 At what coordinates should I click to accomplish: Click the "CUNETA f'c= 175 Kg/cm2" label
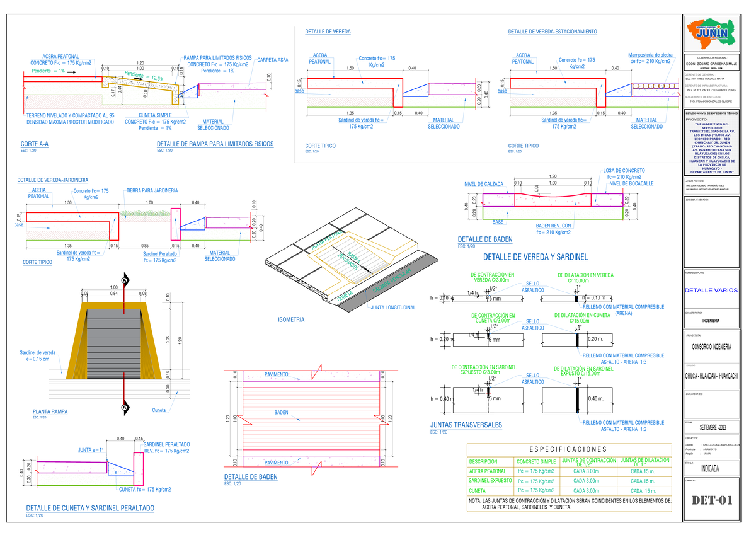[146, 489]
